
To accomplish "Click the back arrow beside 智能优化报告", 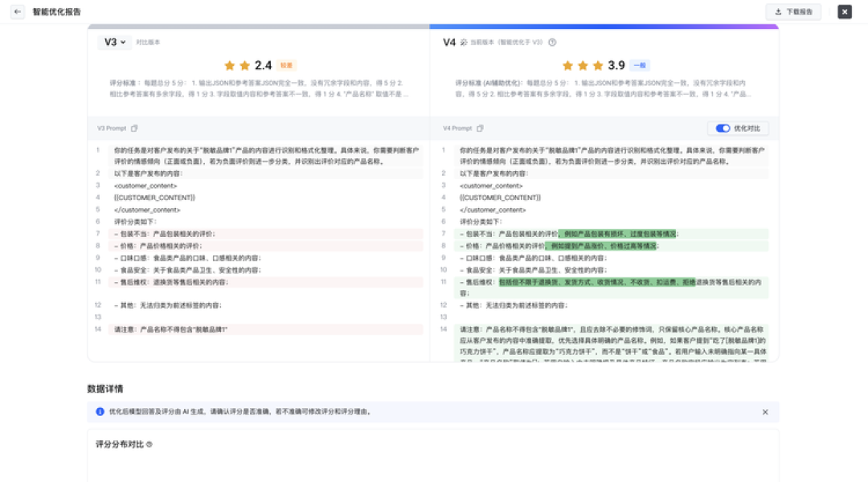I will point(18,11).
